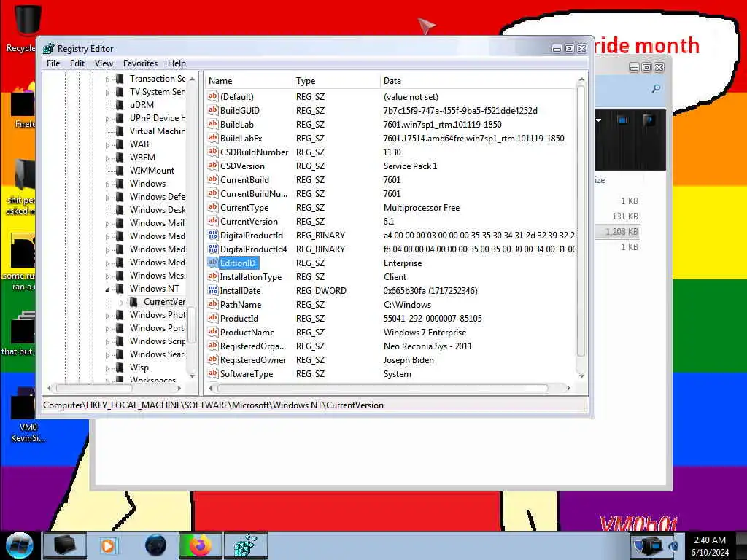Screen dimensions: 747x560
Task: Click the DigitalProductId4 binary icon
Action: pos(213,249)
